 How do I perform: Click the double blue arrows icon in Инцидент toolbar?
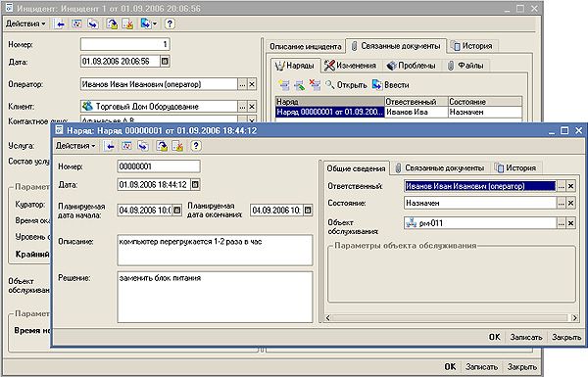pos(93,24)
